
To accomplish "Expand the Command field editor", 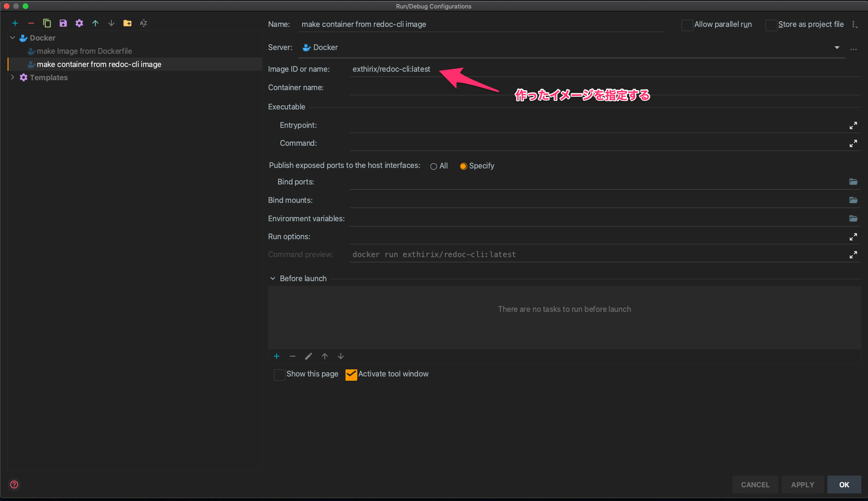I will tap(853, 143).
